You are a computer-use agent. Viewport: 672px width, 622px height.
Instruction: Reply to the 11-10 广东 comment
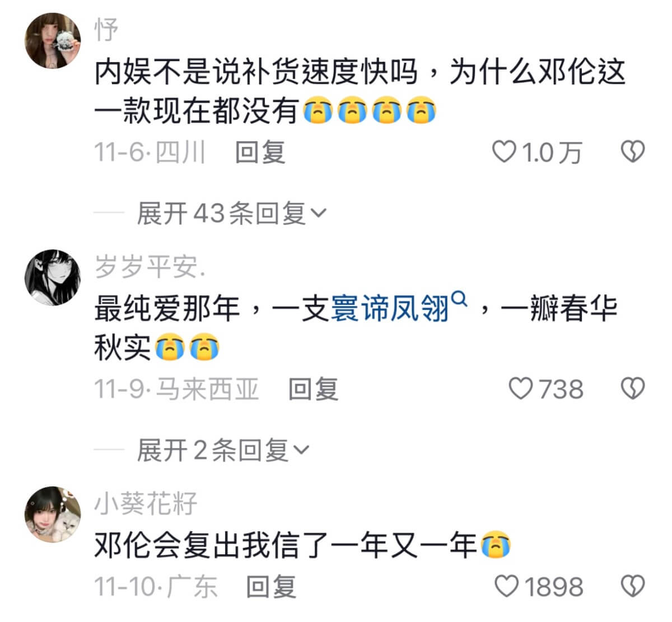tap(272, 586)
